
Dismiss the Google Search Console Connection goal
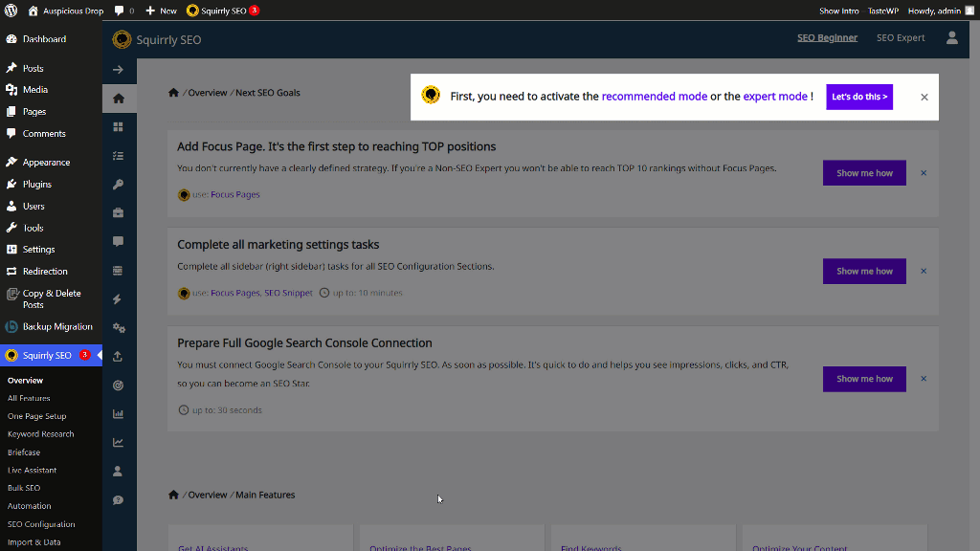pyautogui.click(x=924, y=379)
